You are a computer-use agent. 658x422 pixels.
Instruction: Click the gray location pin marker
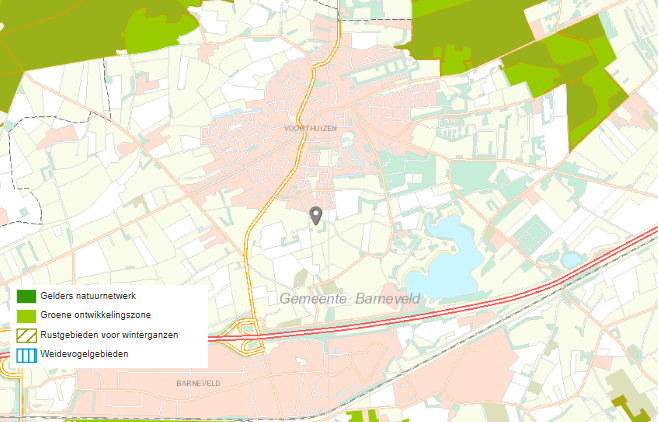(316, 215)
